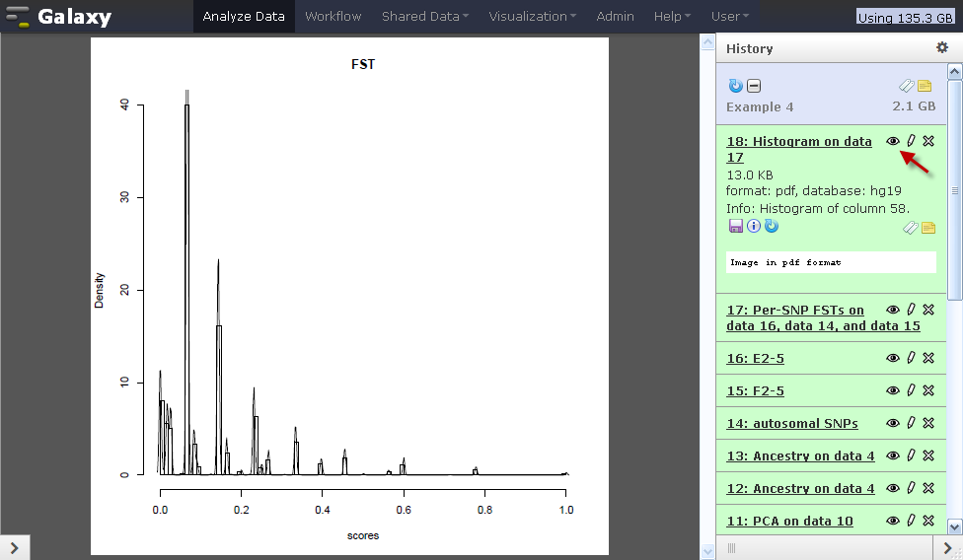Edit history annotation note icon
This screenshot has height=560, width=963.
[925, 86]
